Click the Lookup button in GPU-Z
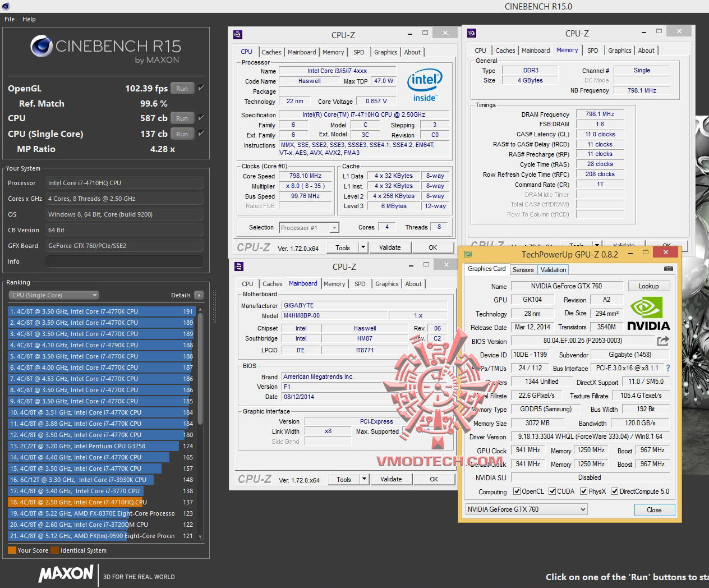Viewport: 709px width, 588px height. tap(649, 286)
